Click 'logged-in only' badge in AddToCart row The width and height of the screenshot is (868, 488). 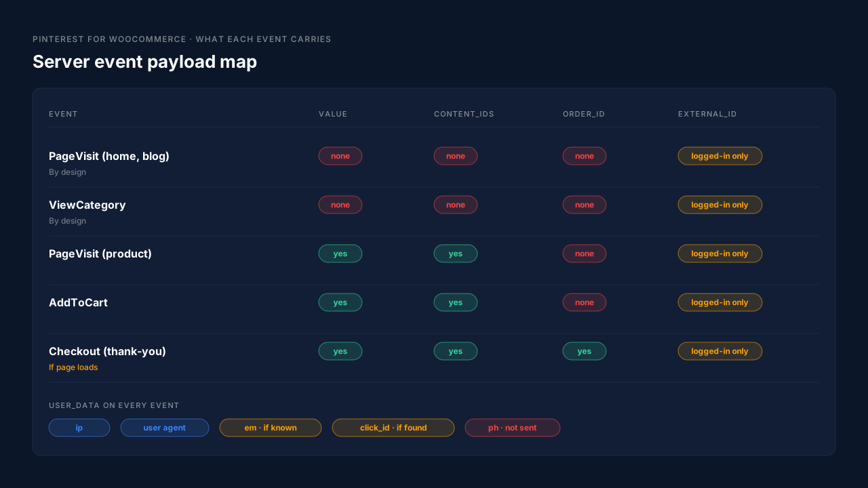[720, 302]
